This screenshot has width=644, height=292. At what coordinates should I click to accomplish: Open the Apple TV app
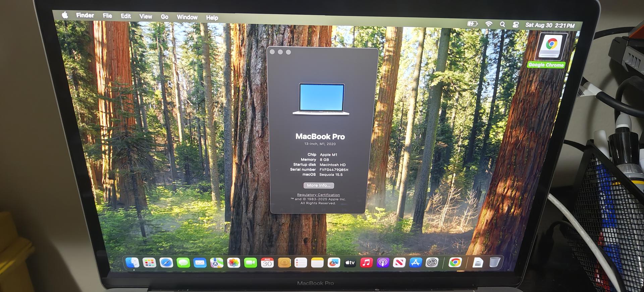pyautogui.click(x=350, y=262)
